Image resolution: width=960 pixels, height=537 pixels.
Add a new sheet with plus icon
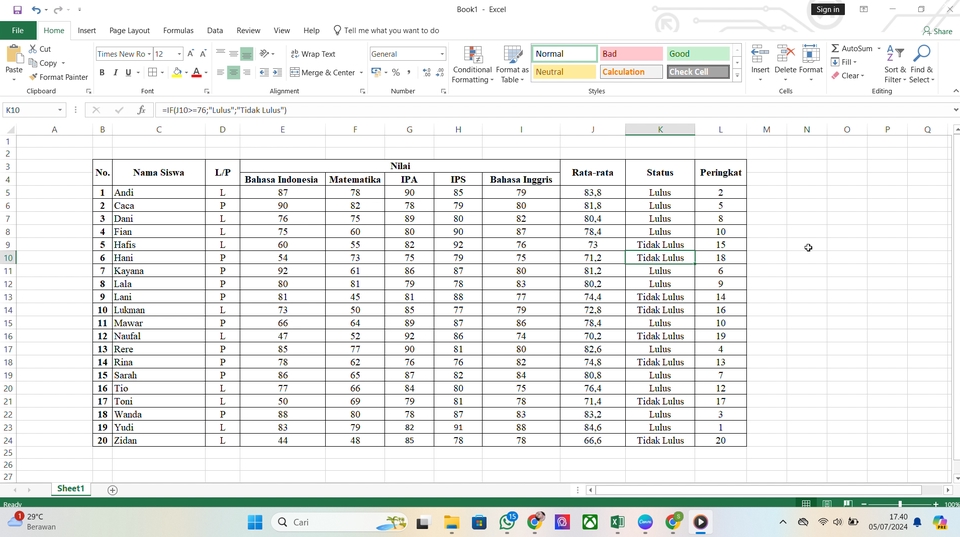[x=113, y=490]
